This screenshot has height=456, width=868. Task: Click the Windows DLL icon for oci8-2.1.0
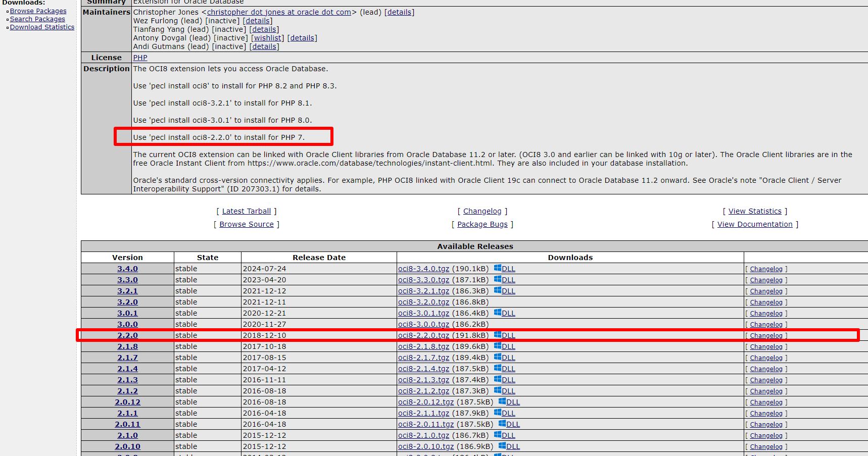(498, 435)
